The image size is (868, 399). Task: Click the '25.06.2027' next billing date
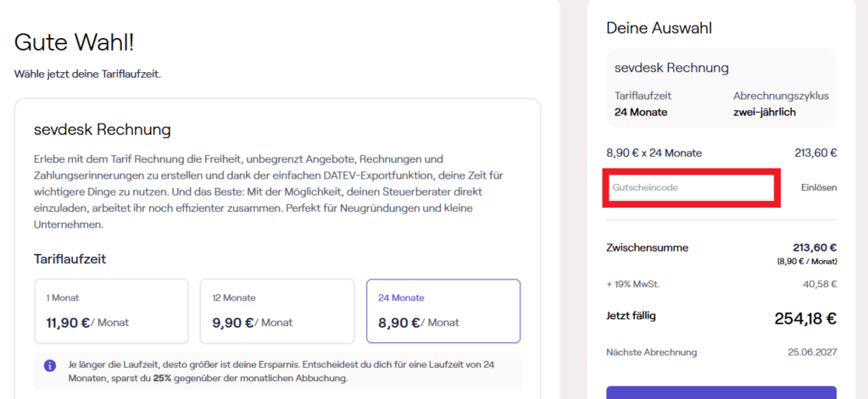pyautogui.click(x=812, y=352)
